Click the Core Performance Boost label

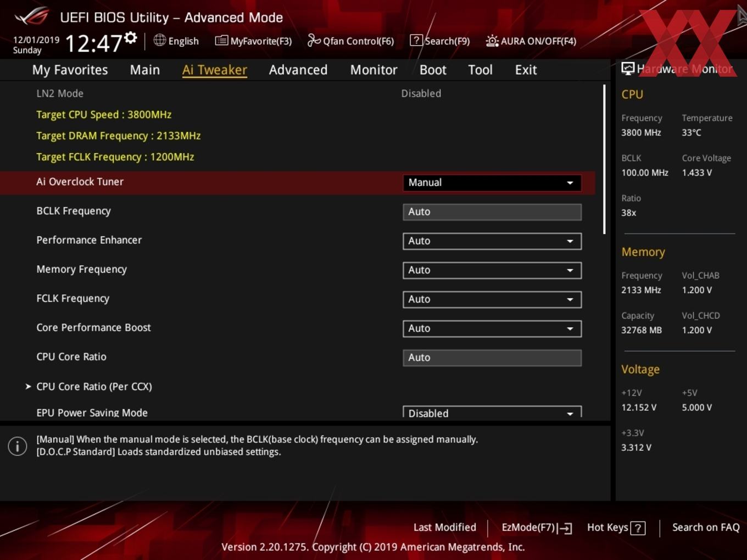93,328
